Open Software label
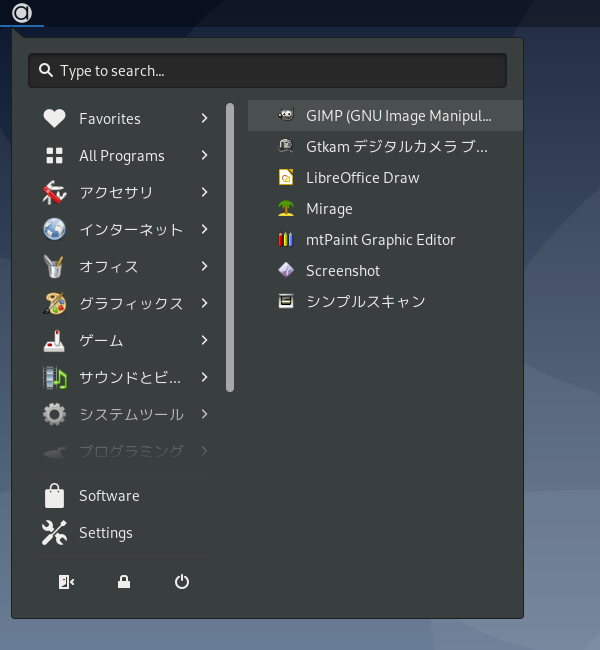The width and height of the screenshot is (600, 650). point(109,496)
